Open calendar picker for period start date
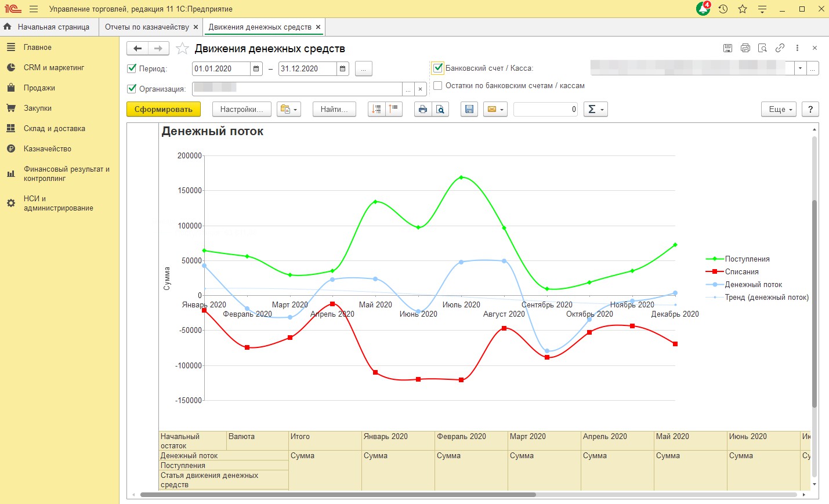 pos(256,68)
